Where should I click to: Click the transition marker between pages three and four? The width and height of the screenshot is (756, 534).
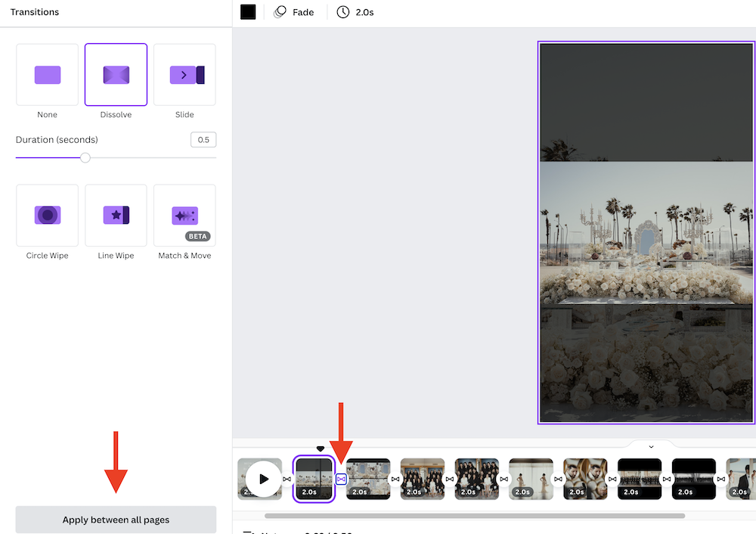tap(395, 479)
